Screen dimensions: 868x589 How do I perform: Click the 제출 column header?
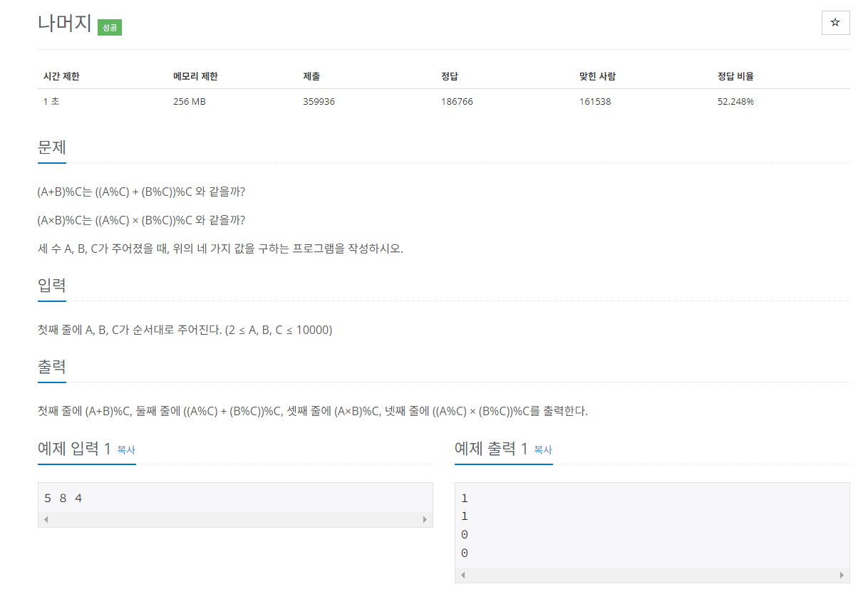[x=311, y=76]
